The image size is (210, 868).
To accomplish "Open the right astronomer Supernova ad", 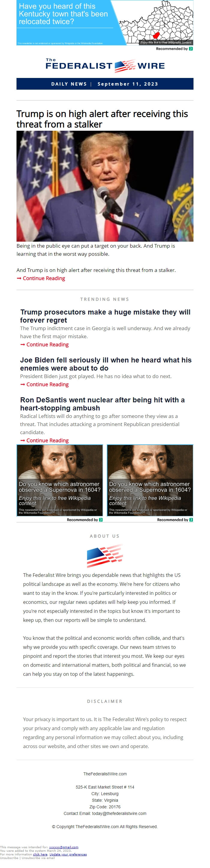I will pos(150,481).
